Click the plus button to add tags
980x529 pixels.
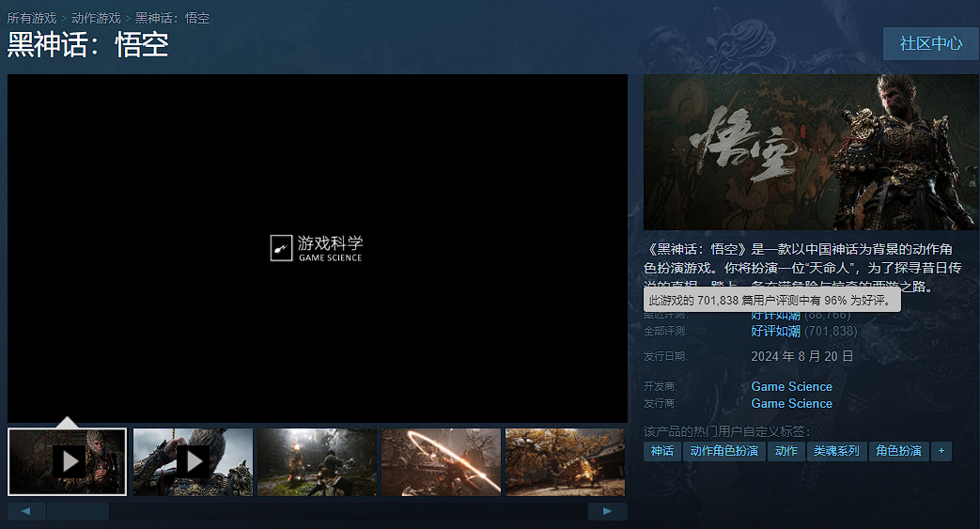tap(941, 451)
